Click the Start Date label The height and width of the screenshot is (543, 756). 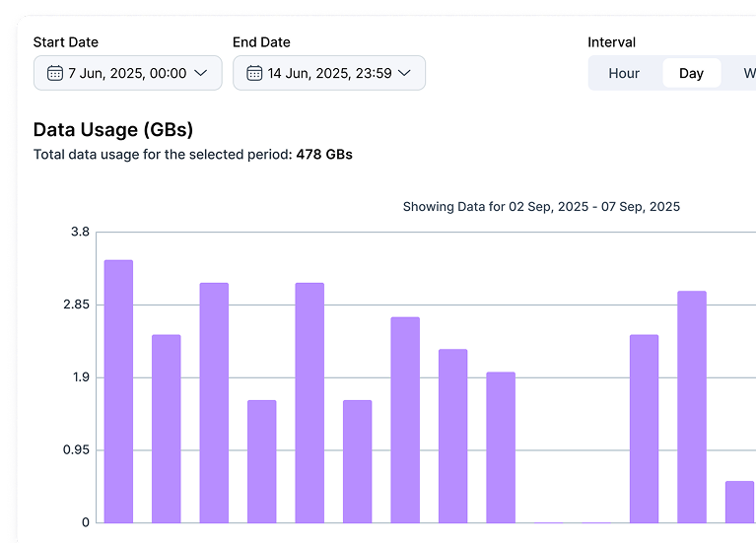click(x=66, y=42)
